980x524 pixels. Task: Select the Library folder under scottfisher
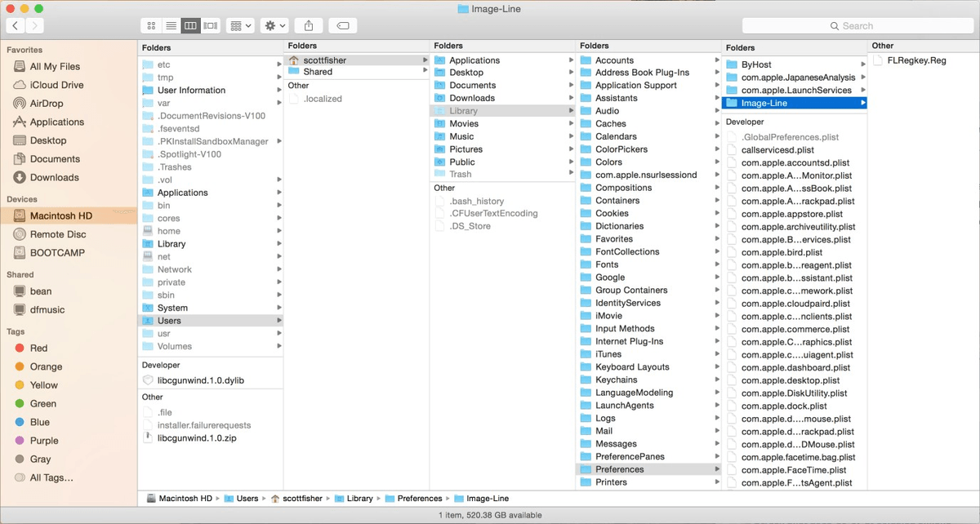pos(502,111)
